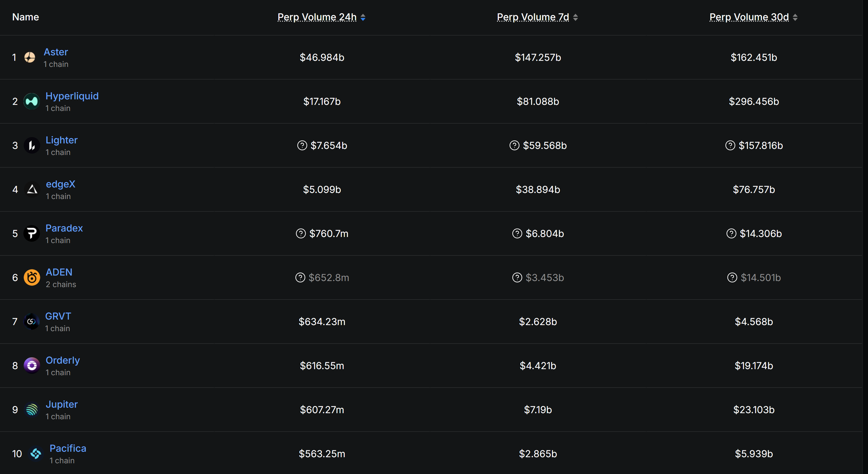The height and width of the screenshot is (474, 868).
Task: Click the Perp Volume 24h column header
Action: pyautogui.click(x=317, y=17)
